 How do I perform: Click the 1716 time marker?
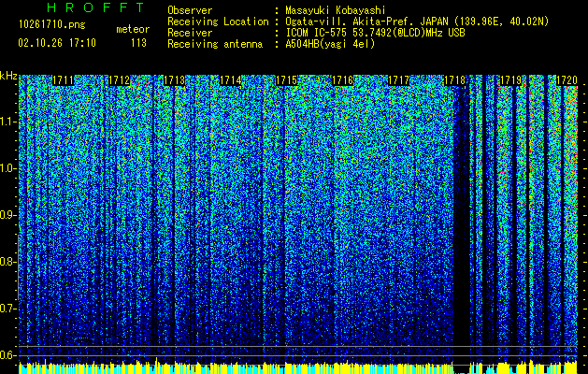click(x=343, y=80)
